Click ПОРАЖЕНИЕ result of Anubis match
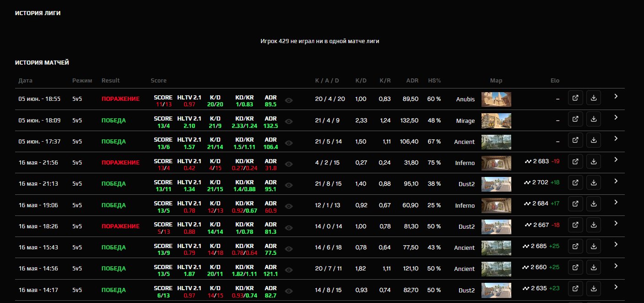The height and width of the screenshot is (303, 644). (120, 99)
